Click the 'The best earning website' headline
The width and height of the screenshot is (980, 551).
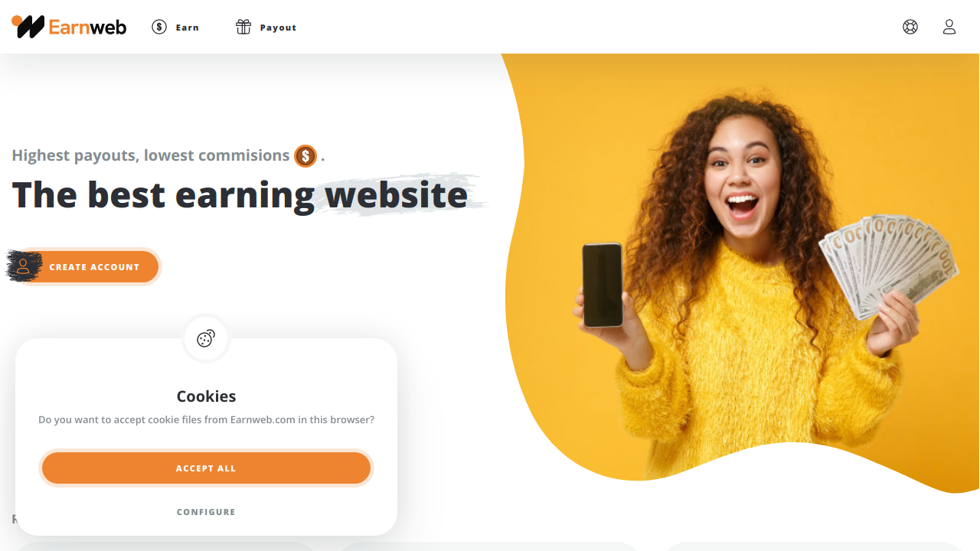pyautogui.click(x=240, y=194)
